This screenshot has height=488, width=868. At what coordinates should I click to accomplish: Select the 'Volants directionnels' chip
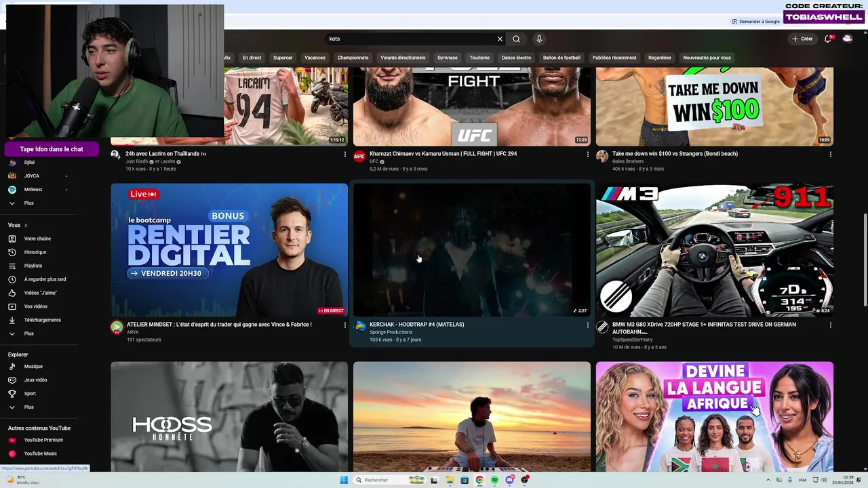(x=403, y=58)
